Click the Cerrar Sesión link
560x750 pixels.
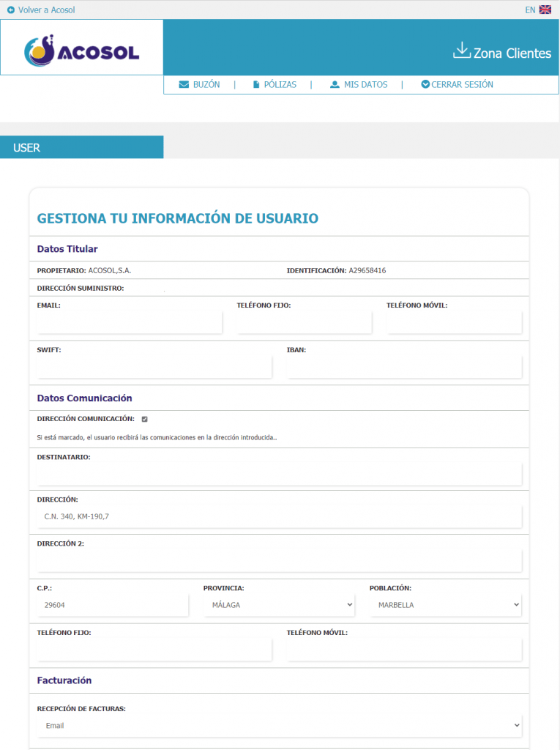point(462,85)
